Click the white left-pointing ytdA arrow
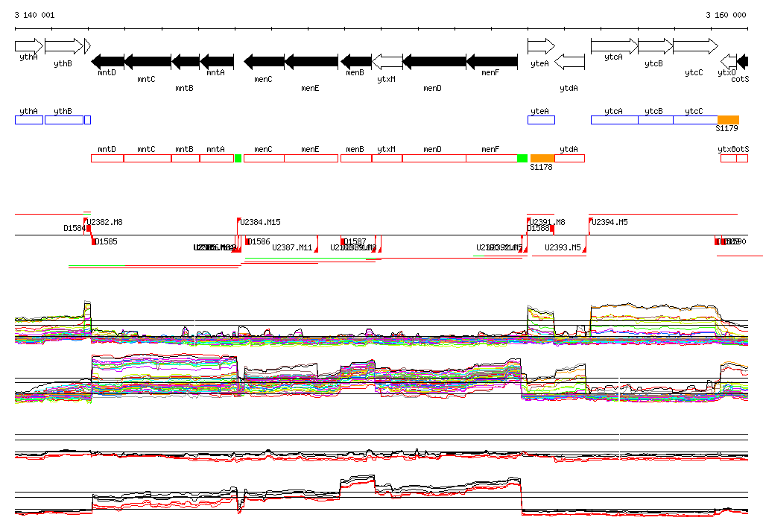The height and width of the screenshot is (532, 763). coord(569,62)
